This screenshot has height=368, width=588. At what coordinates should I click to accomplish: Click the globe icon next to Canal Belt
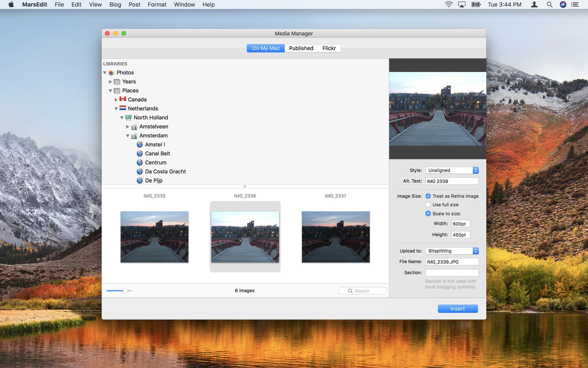[140, 153]
